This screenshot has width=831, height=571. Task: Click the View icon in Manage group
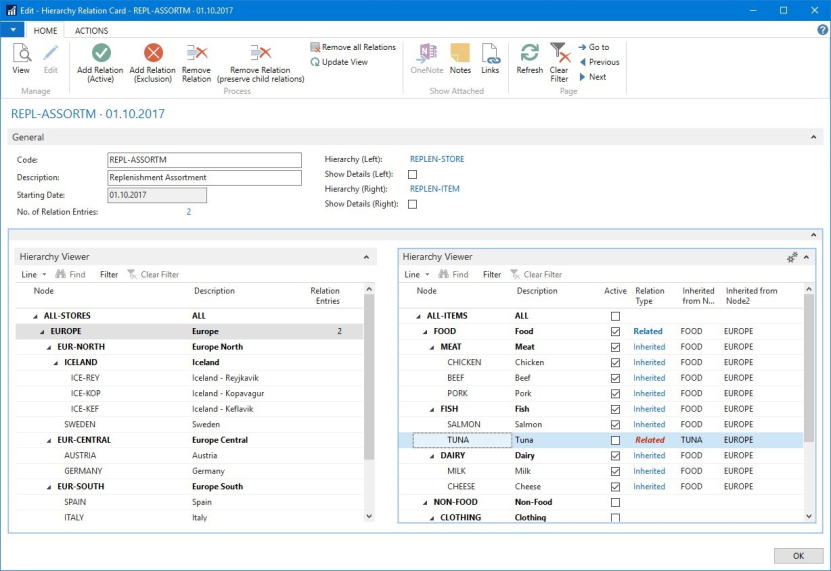point(21,54)
